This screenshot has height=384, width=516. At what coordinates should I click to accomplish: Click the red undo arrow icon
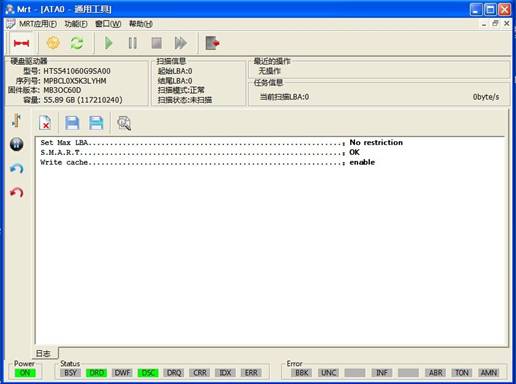pyautogui.click(x=17, y=192)
